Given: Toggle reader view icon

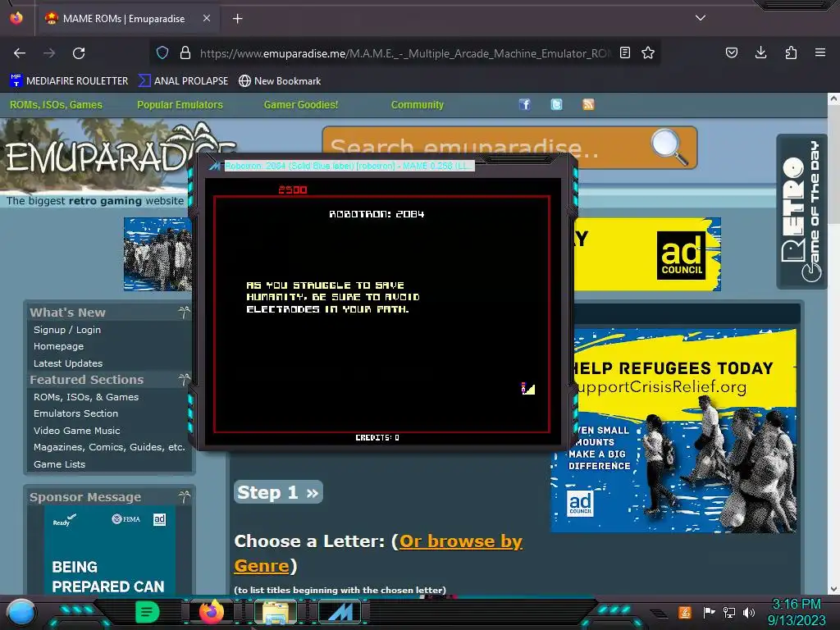Looking at the screenshot, I should (x=624, y=52).
